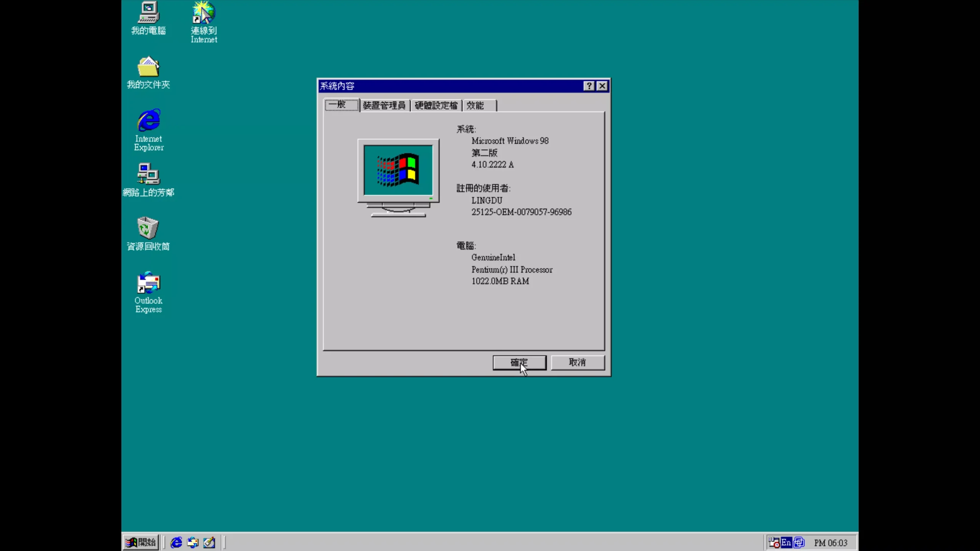Click the Pentium(r) III Processor text
This screenshot has width=980, height=551.
512,270
